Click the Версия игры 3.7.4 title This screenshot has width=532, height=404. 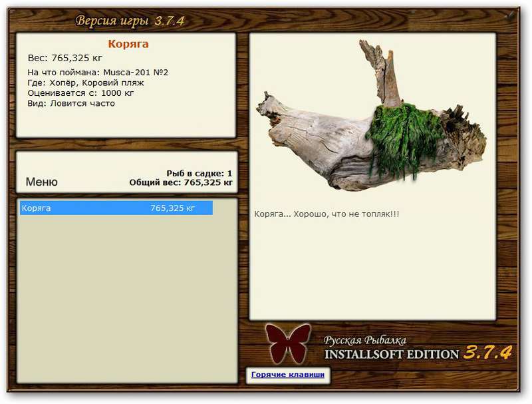pos(130,21)
